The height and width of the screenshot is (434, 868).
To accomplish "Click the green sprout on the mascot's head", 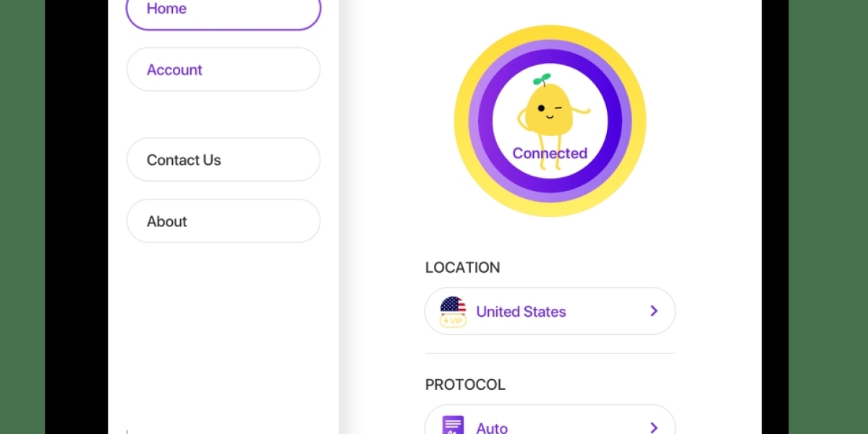I will point(542,79).
